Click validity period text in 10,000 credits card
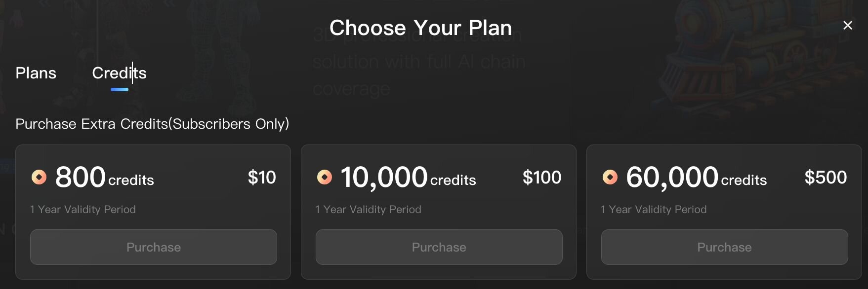 click(369, 210)
